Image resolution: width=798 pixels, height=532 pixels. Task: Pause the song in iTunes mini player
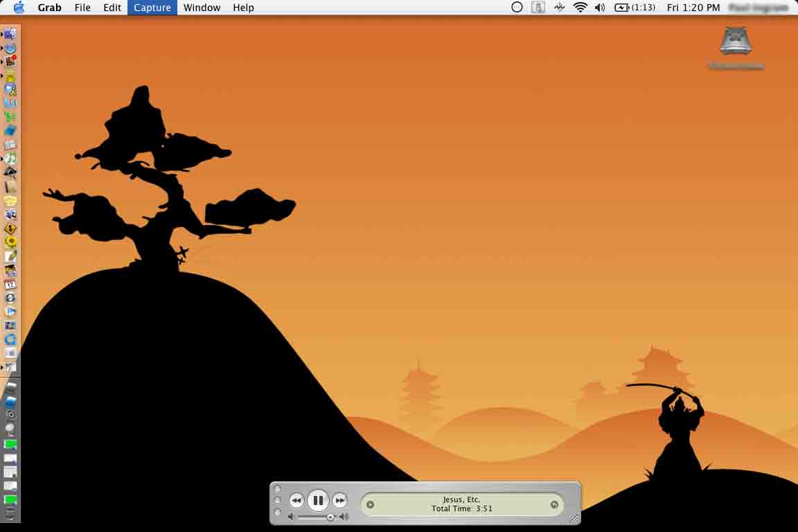[318, 500]
